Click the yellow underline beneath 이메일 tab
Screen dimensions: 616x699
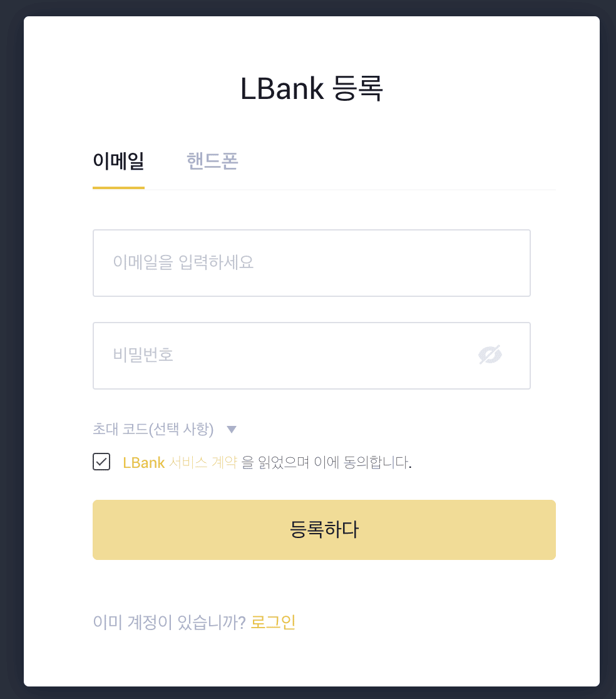pos(118,187)
